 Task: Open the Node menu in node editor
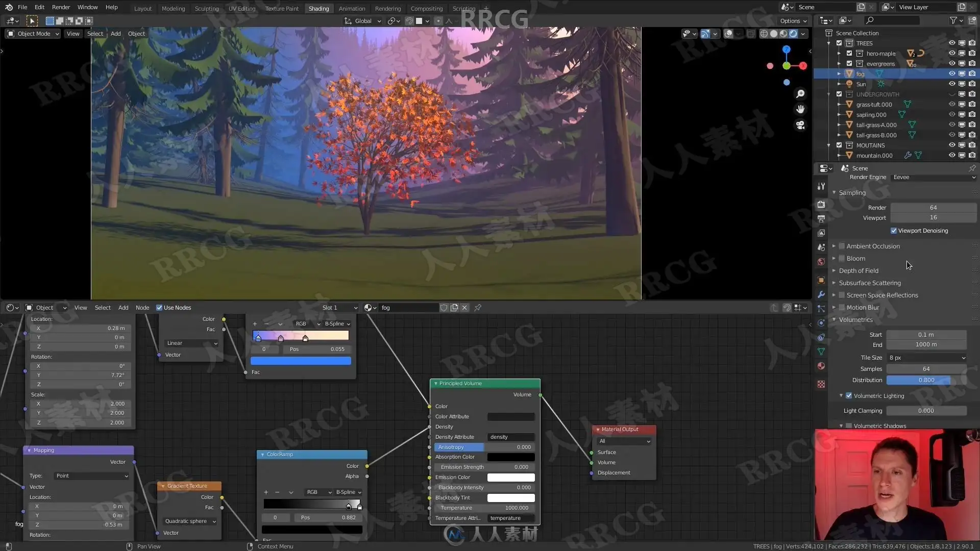coord(142,308)
